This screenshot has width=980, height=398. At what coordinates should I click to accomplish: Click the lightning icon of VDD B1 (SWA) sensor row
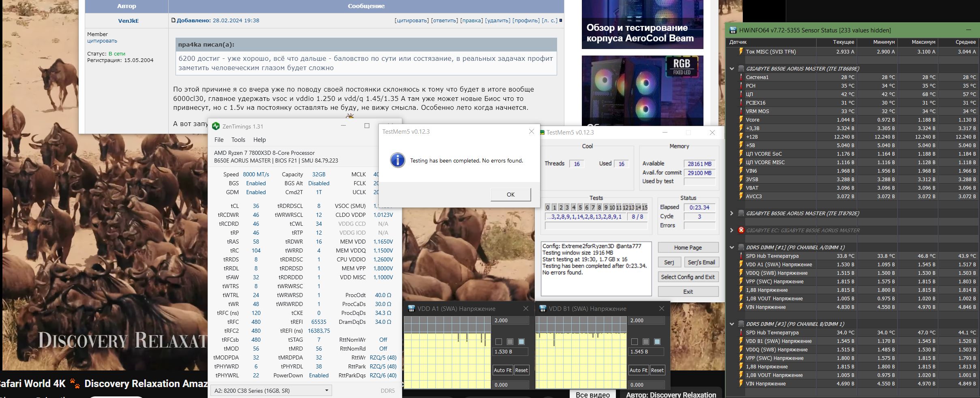741,341
